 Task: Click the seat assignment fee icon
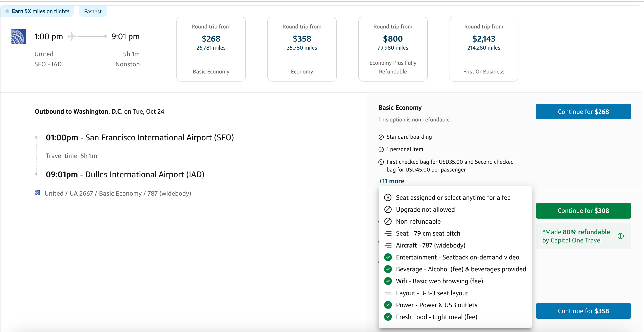[388, 197]
